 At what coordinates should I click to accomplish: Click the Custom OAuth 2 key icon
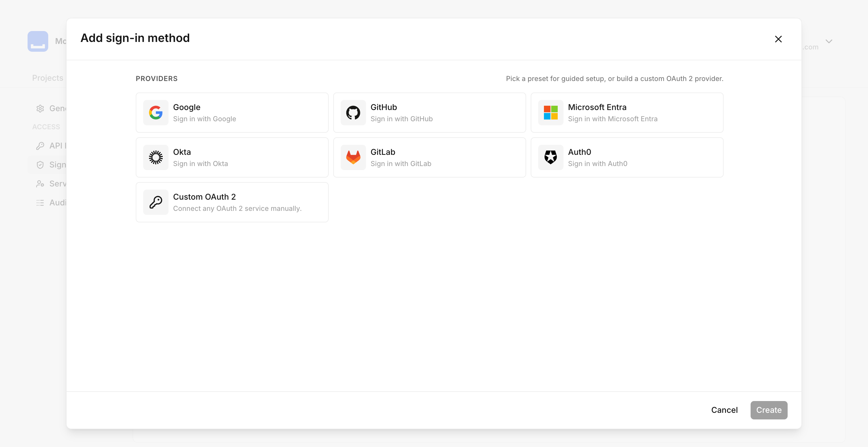coord(156,203)
